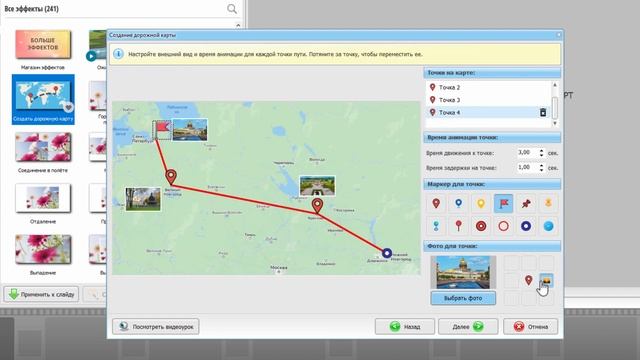The image size is (640, 360).
Task: Click 'Выбрать фото' button
Action: (463, 298)
